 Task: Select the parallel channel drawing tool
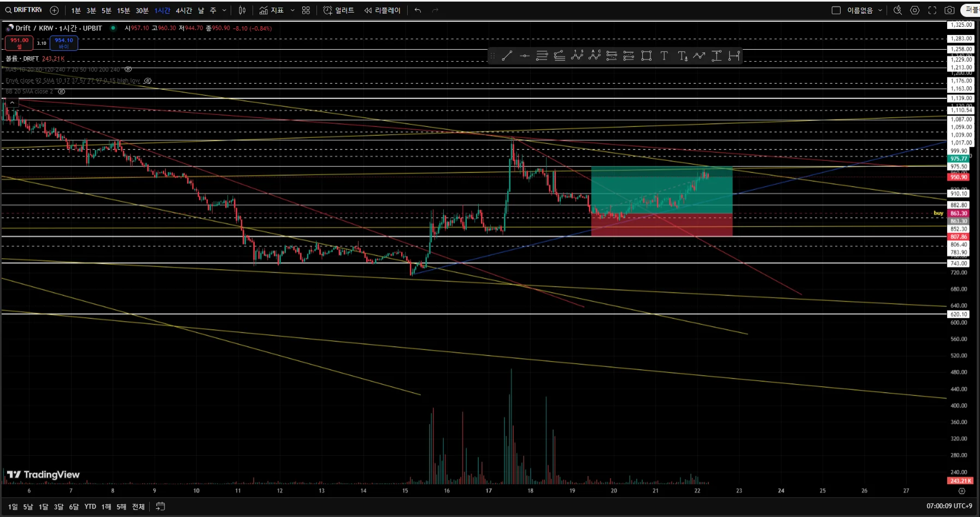542,56
